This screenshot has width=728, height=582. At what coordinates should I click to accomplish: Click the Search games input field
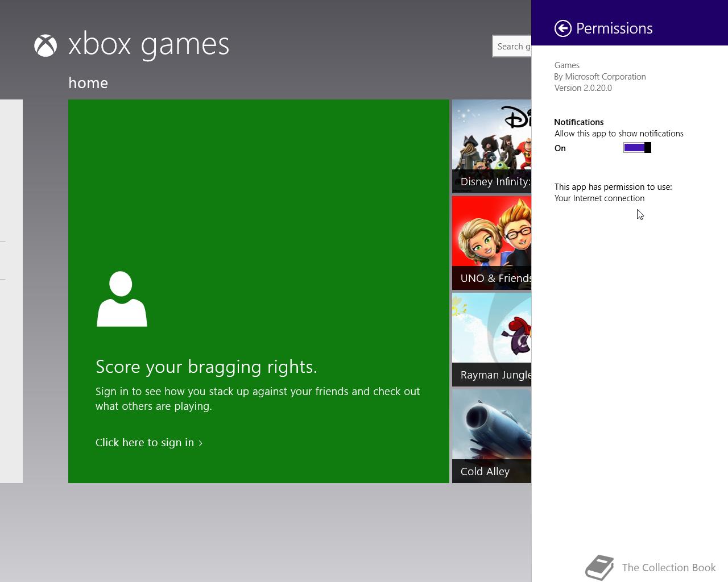512,47
